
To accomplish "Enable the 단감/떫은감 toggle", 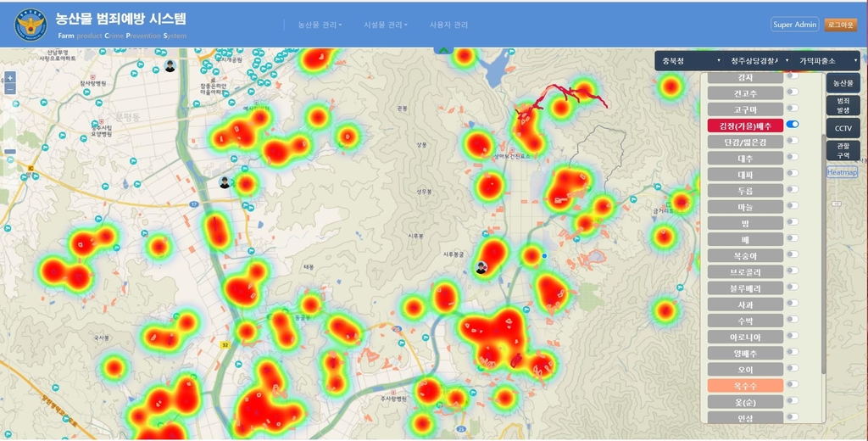I will pyautogui.click(x=793, y=140).
